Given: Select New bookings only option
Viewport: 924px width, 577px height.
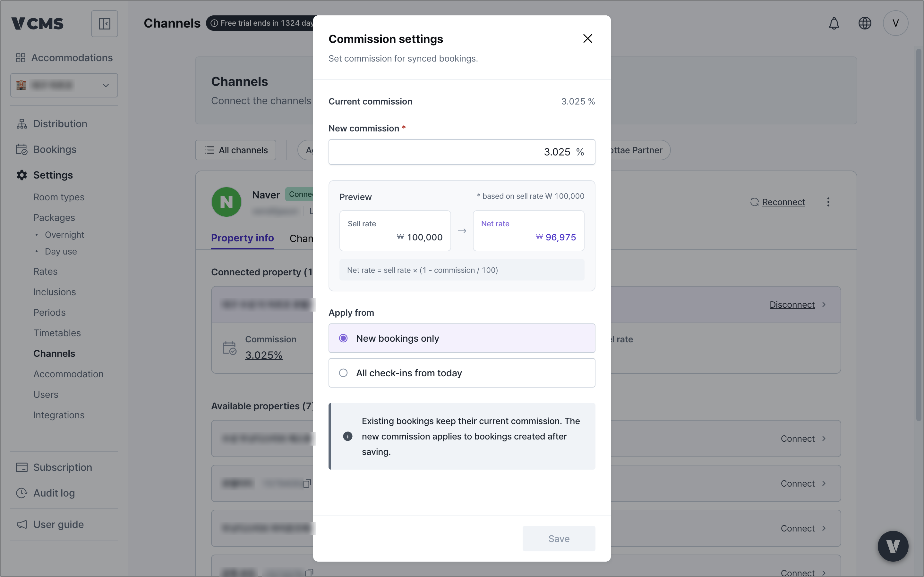Looking at the screenshot, I should coord(462,338).
